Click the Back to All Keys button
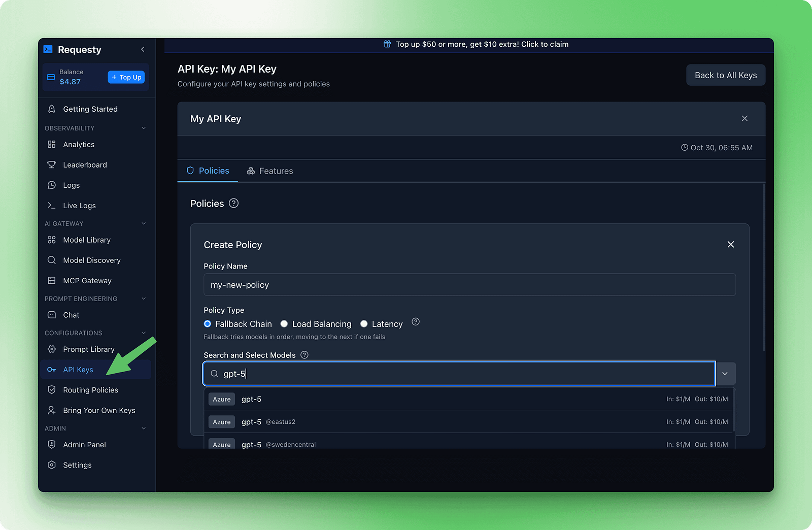This screenshot has height=530, width=812. point(725,75)
